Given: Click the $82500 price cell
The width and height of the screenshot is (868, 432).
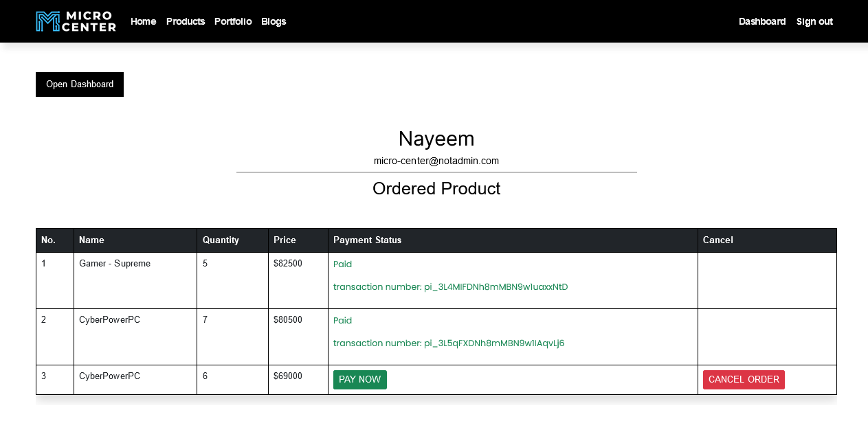Looking at the screenshot, I should pos(287,264).
